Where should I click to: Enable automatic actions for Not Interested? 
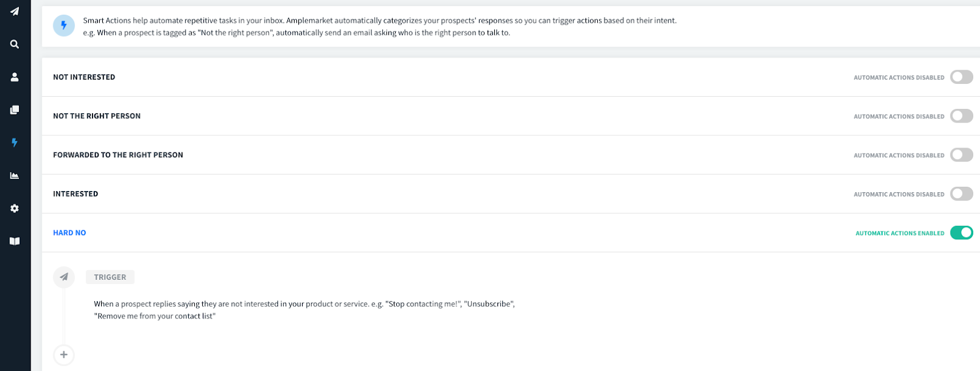962,77
